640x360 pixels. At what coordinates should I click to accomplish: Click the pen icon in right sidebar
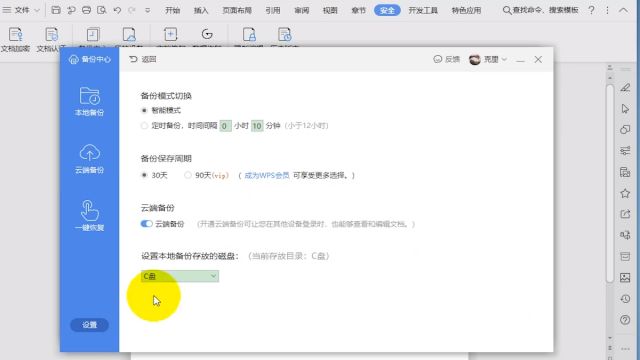tap(625, 87)
